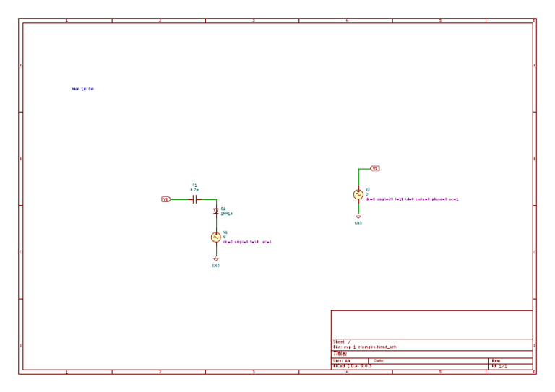Click green wire from V1 source to GND

216,250
